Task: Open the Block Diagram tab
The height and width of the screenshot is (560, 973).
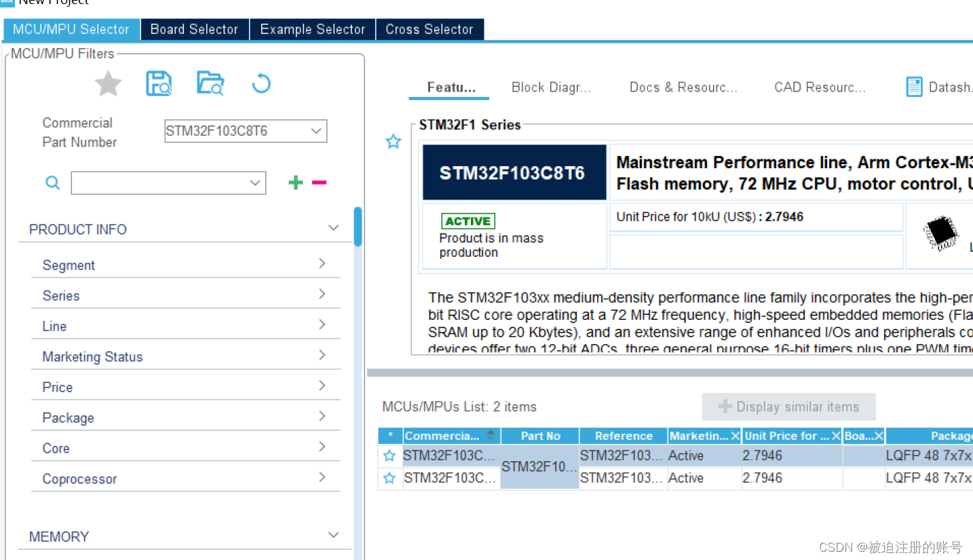Action: [551, 87]
